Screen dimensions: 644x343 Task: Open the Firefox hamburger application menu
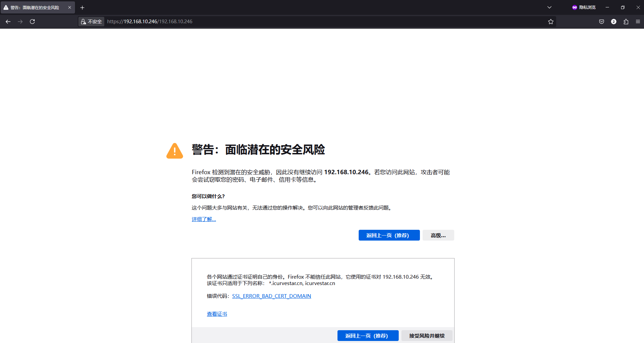coord(638,22)
